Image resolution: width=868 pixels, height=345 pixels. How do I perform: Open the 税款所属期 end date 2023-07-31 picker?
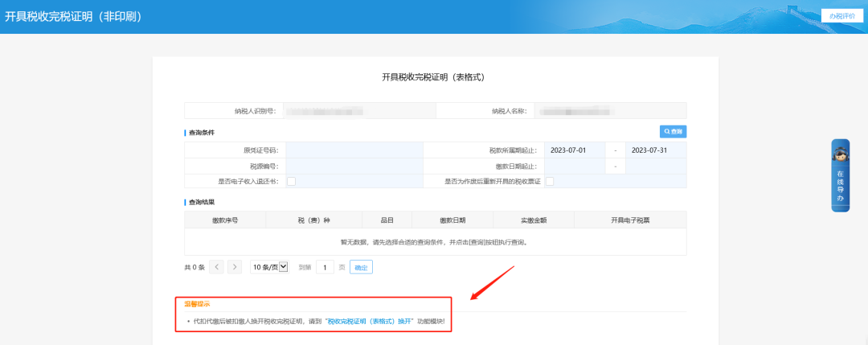655,150
